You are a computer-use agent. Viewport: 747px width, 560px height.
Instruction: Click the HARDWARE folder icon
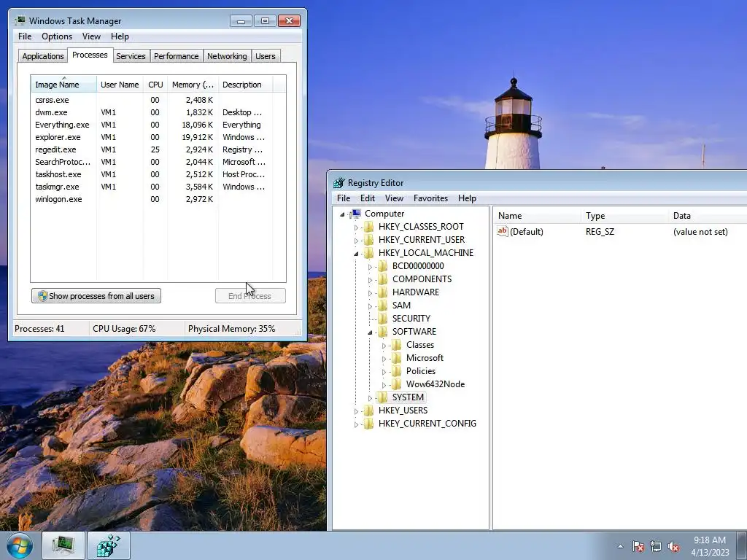[x=382, y=292]
